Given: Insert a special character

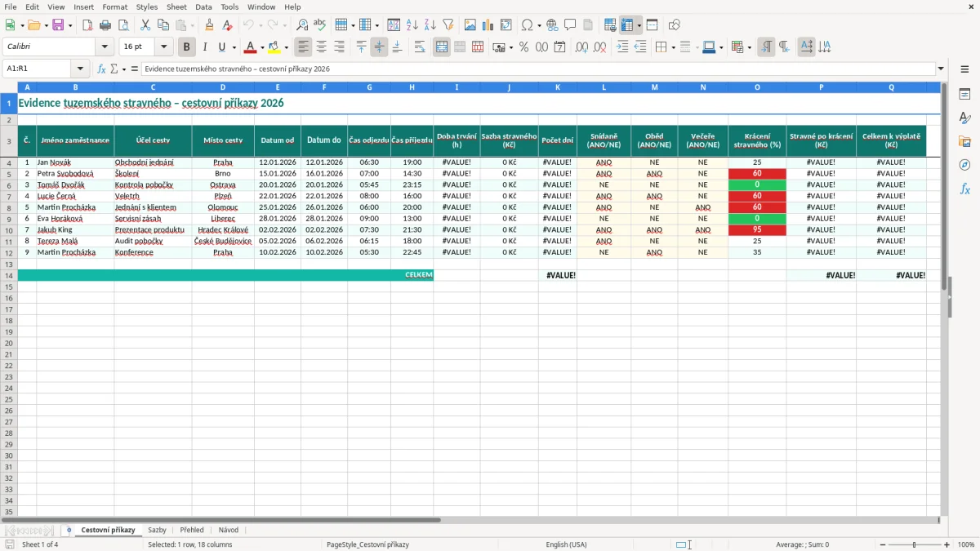Looking at the screenshot, I should click(x=527, y=25).
